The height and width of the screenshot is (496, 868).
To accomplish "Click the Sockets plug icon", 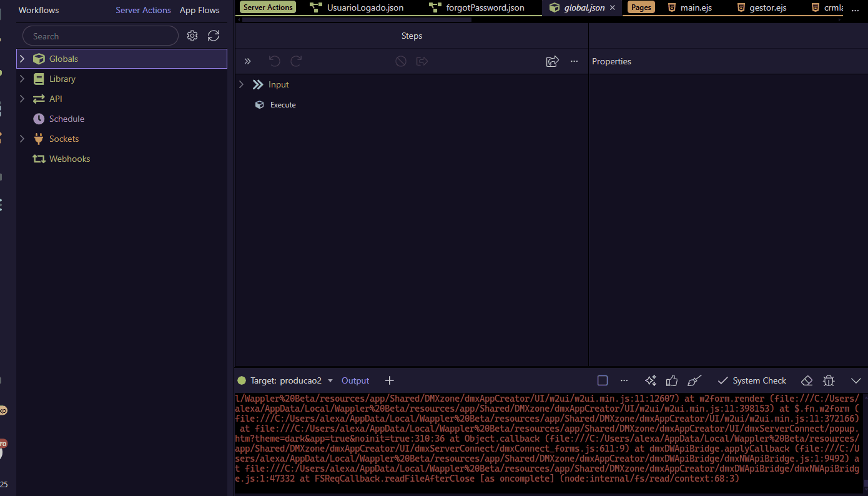I will (x=39, y=139).
